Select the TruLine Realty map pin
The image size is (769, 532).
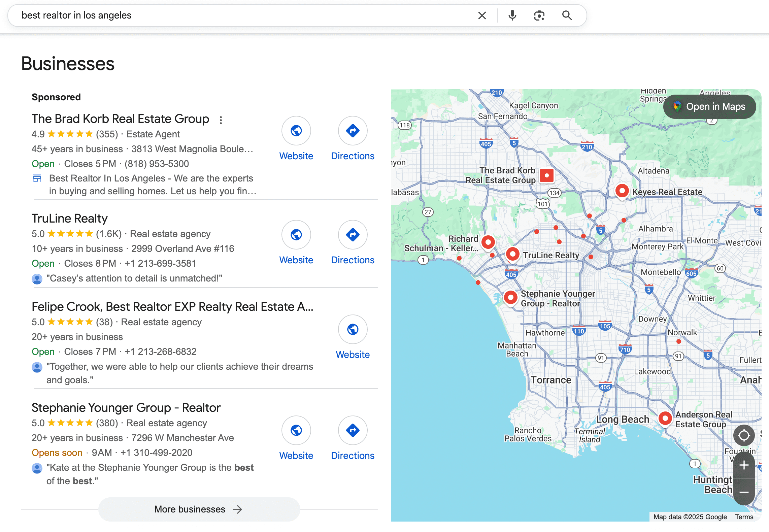[x=512, y=255]
